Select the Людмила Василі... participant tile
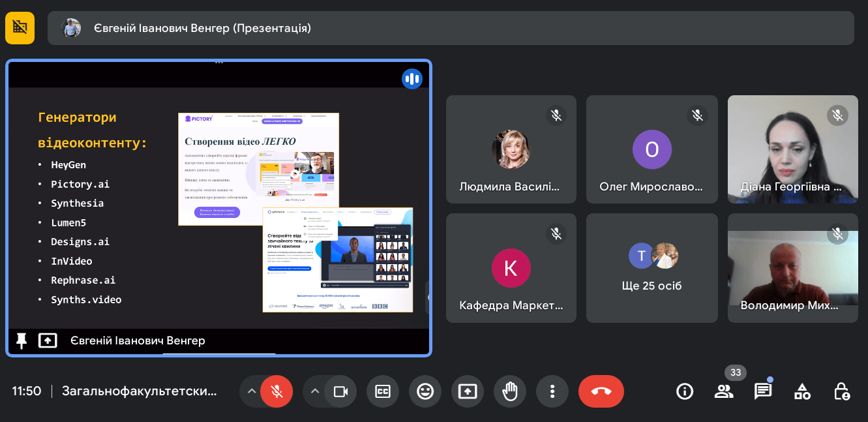Viewport: 868px width, 422px height. [511, 149]
